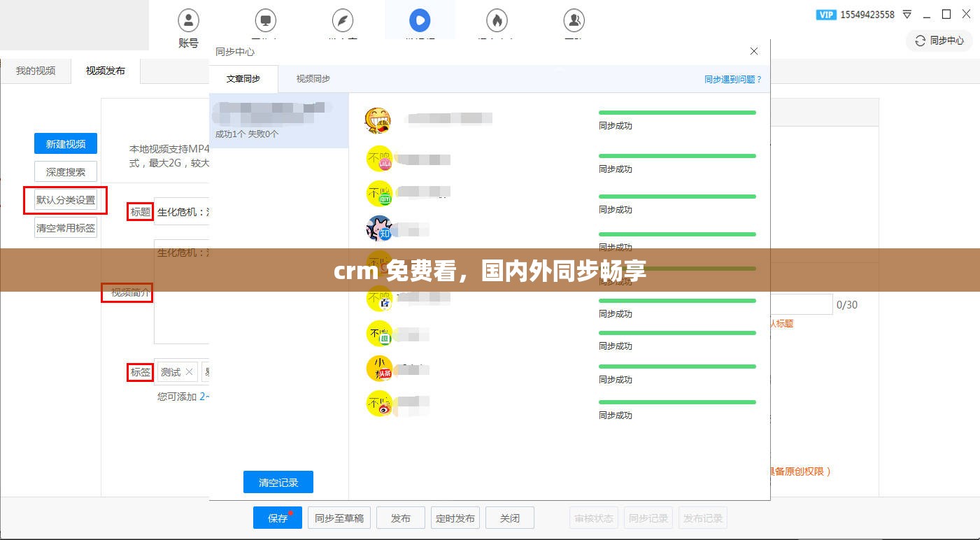Screen dimensions: 980x540
Task: Click the rightmost team account icon
Action: click(573, 20)
